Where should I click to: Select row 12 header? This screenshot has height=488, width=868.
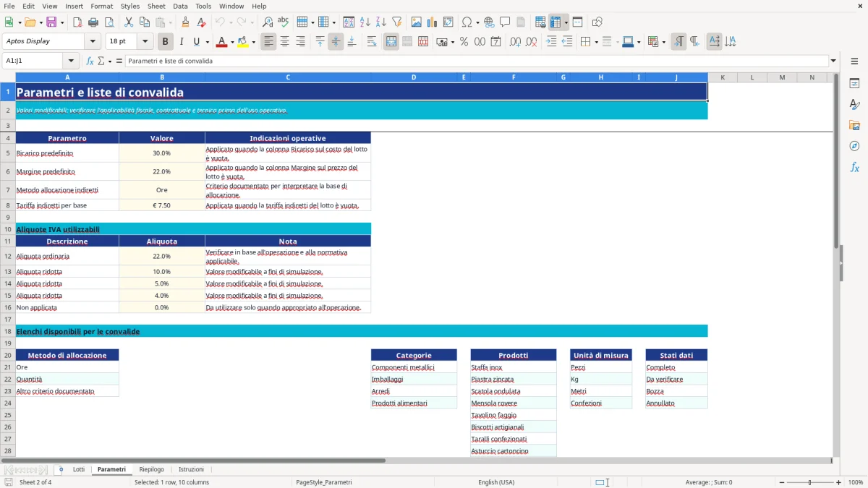(x=8, y=256)
